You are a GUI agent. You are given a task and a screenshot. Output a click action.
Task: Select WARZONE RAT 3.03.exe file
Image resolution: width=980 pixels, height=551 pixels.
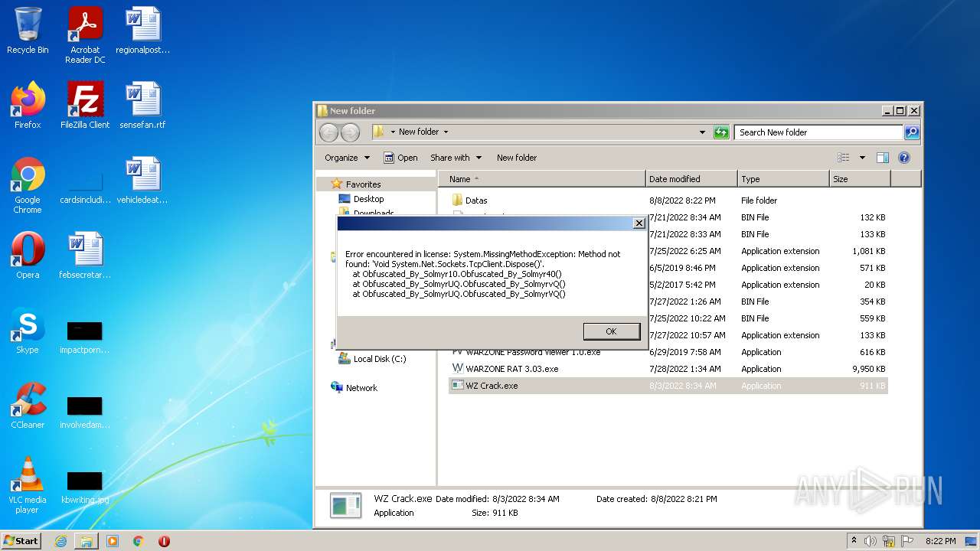668,369
